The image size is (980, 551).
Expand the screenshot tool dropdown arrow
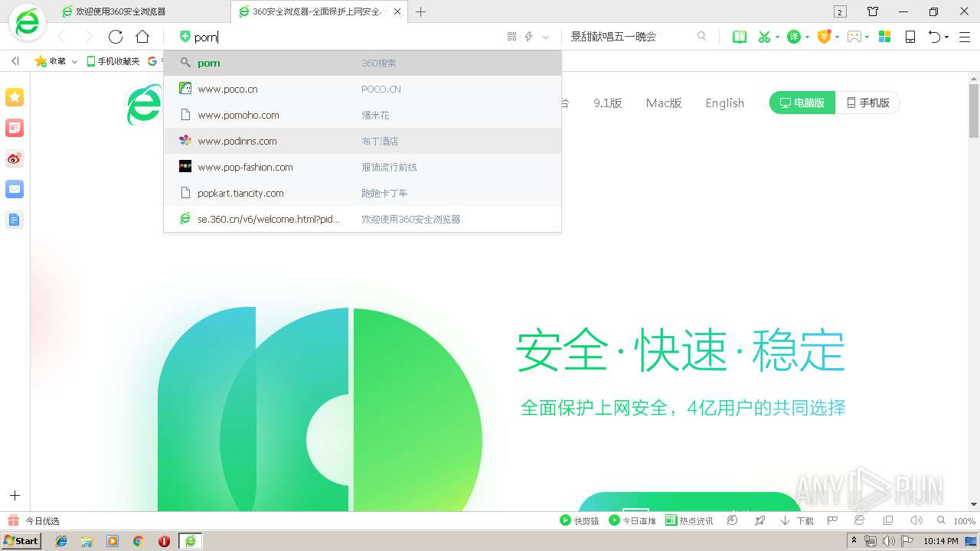click(777, 37)
